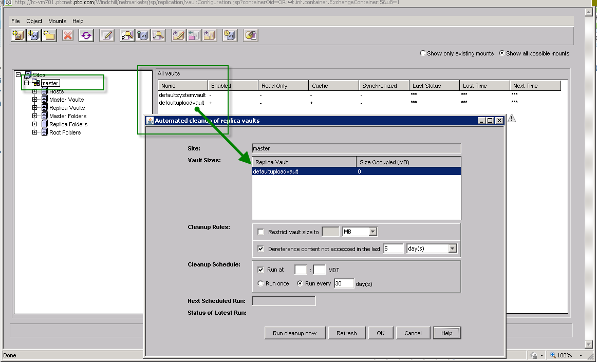Viewport: 597px width, 364px height.
Task: Click the red X delete toolbar icon
Action: coord(67,35)
